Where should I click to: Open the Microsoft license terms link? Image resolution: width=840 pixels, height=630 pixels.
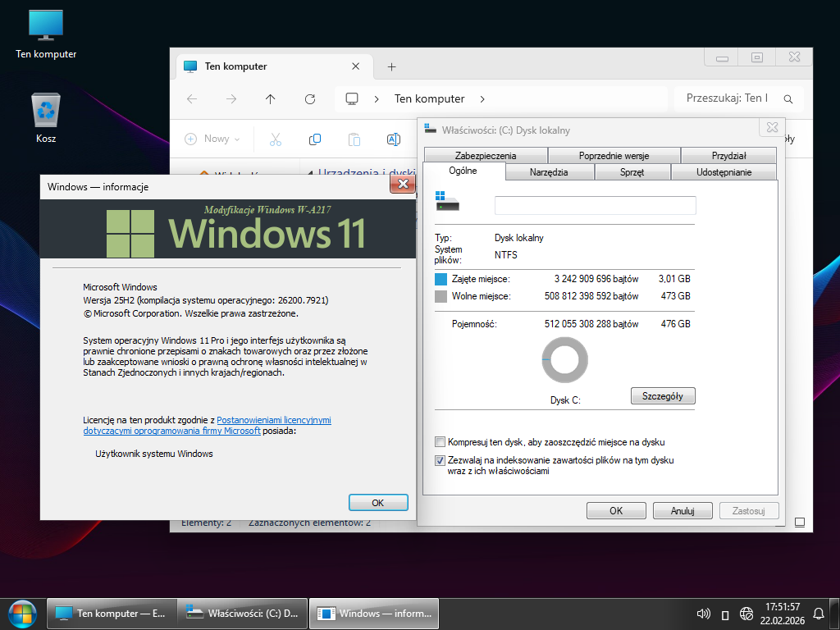pos(274,420)
